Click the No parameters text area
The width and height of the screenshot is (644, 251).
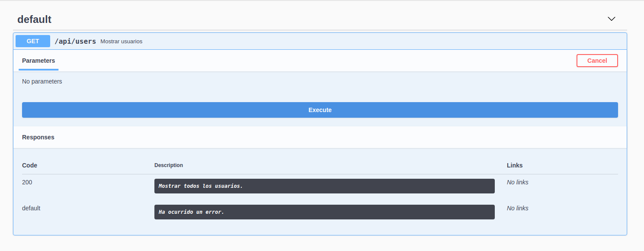coord(42,81)
